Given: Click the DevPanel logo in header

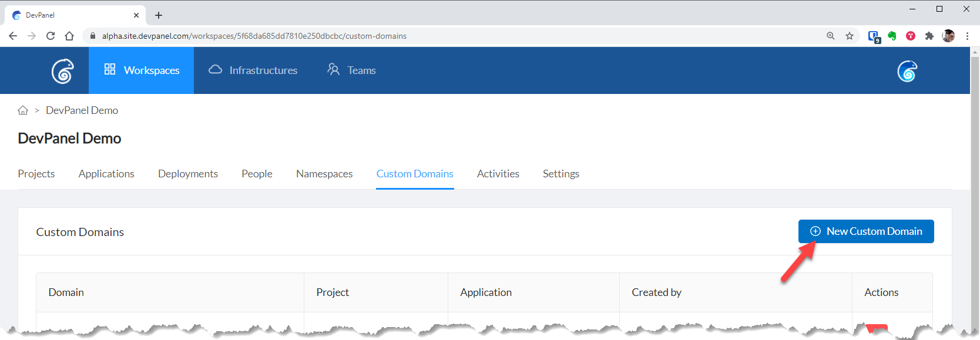Looking at the screenshot, I should point(62,71).
